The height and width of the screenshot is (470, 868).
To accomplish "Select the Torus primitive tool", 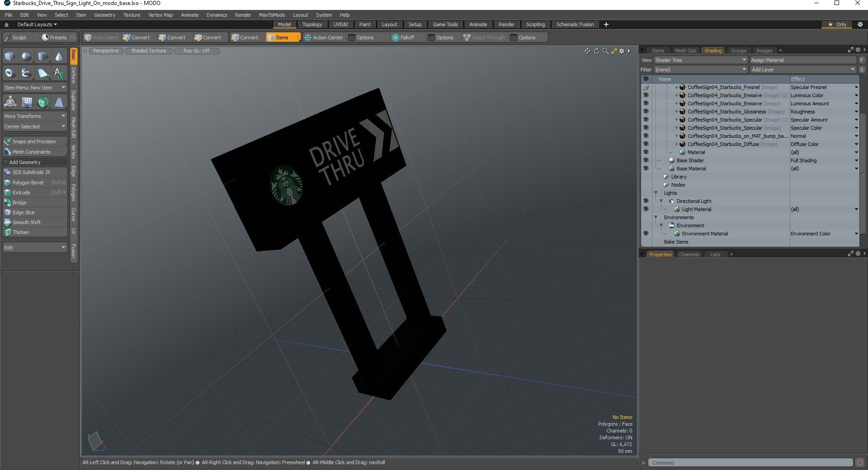I will click(x=9, y=73).
